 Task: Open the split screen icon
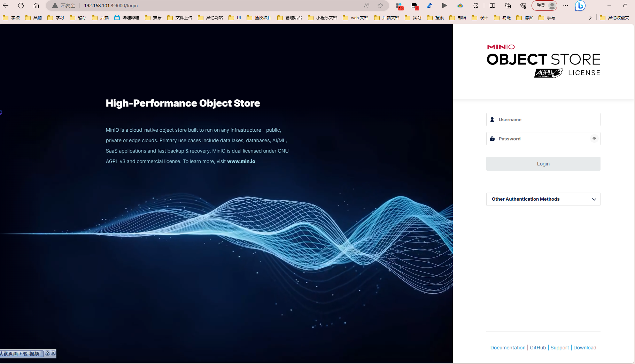click(x=492, y=6)
